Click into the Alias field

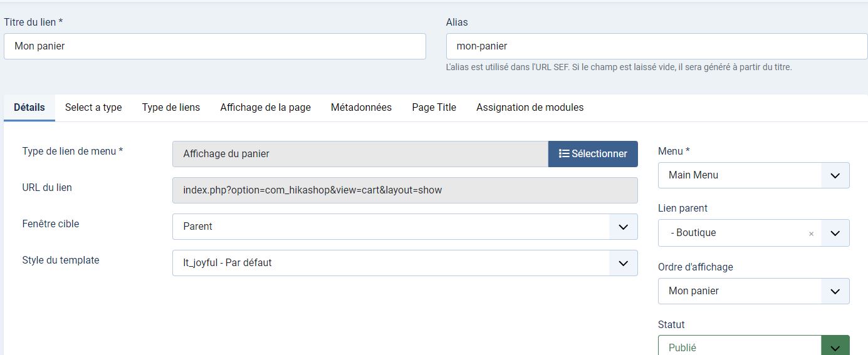coord(657,46)
